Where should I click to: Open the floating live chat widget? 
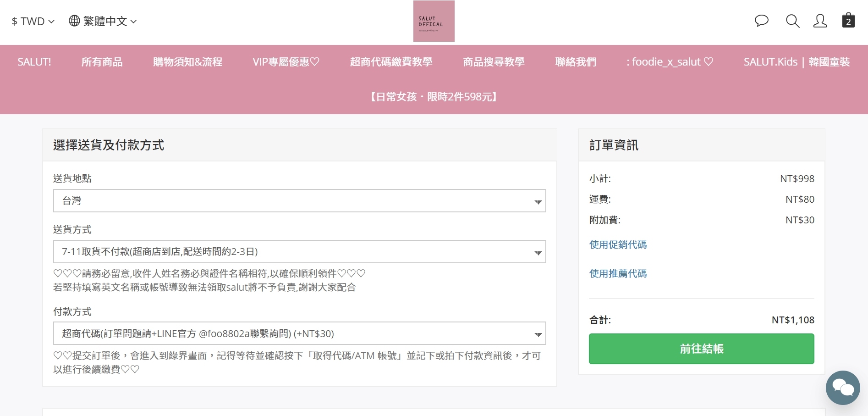[842, 388]
